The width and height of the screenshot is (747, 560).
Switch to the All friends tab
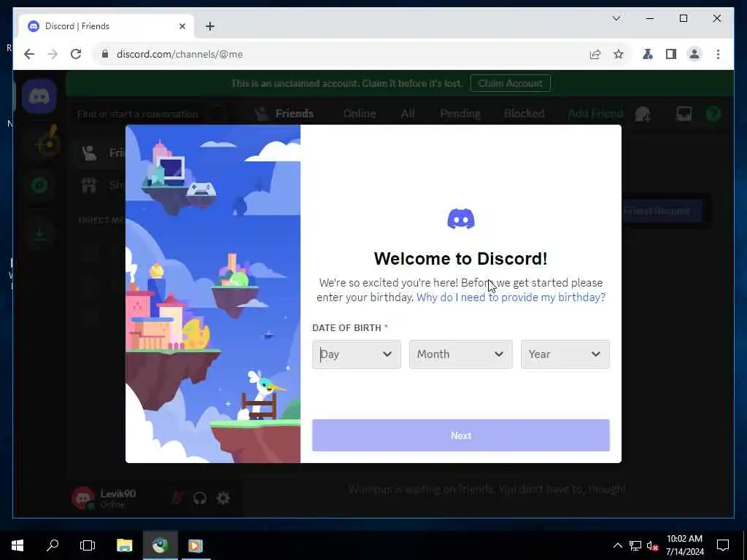coord(408,114)
